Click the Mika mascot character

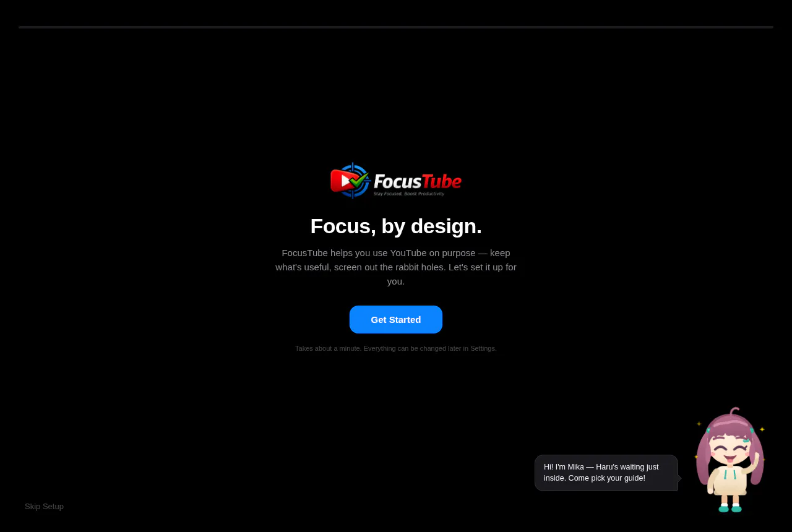[730, 460]
